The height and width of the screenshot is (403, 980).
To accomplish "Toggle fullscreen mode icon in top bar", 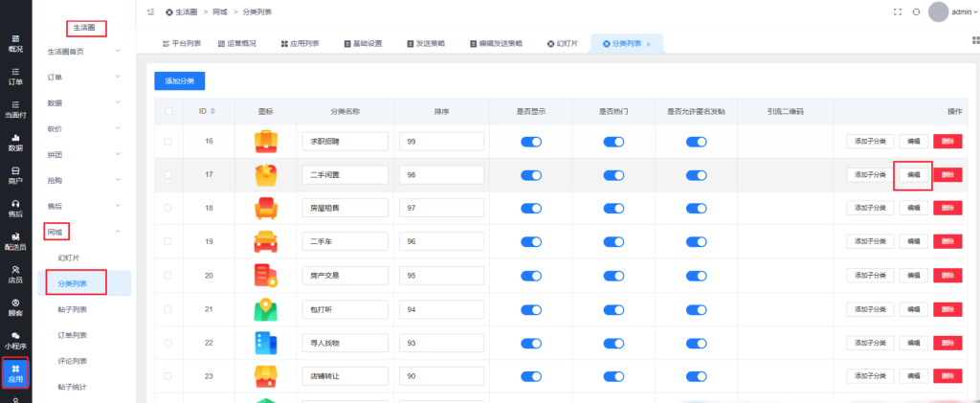I will tap(897, 11).
